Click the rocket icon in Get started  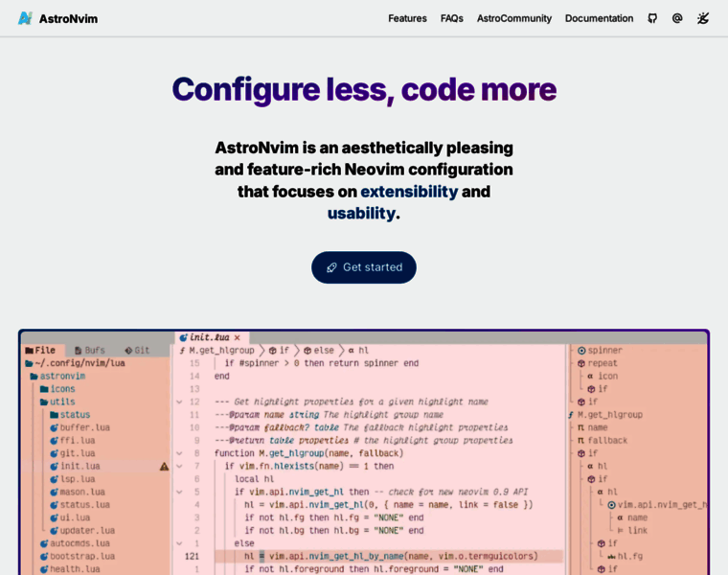coord(331,267)
